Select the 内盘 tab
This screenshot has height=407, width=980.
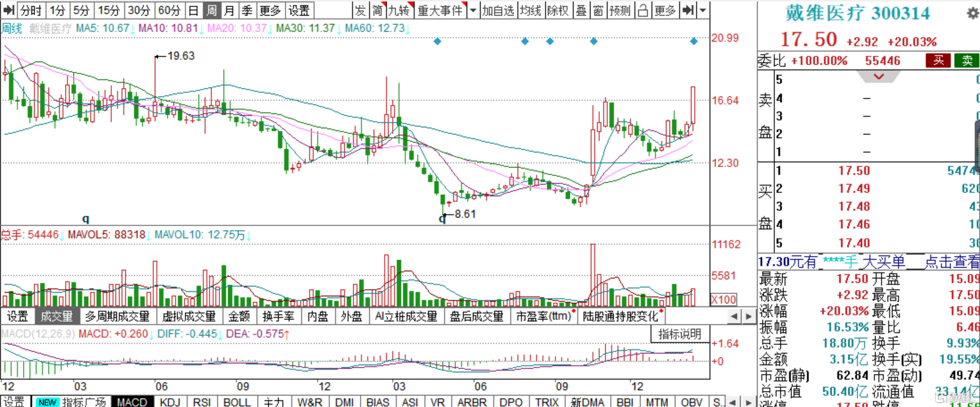pos(318,316)
